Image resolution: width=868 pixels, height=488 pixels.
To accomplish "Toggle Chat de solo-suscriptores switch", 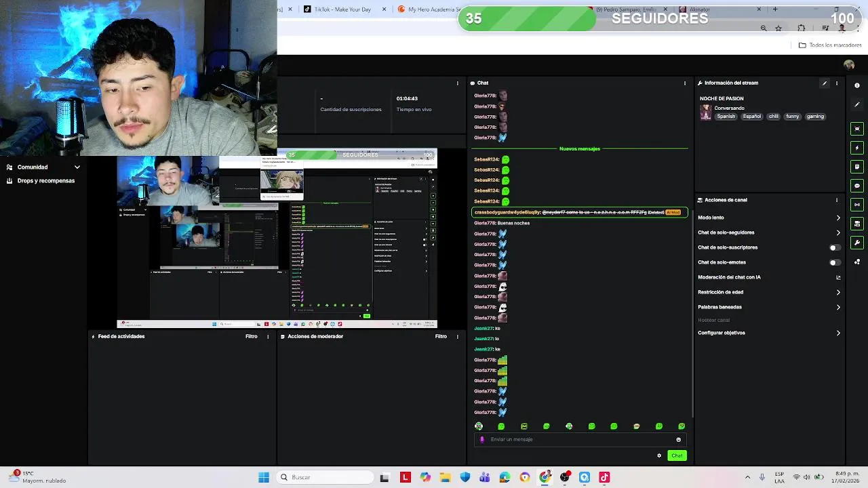I will pyautogui.click(x=835, y=247).
